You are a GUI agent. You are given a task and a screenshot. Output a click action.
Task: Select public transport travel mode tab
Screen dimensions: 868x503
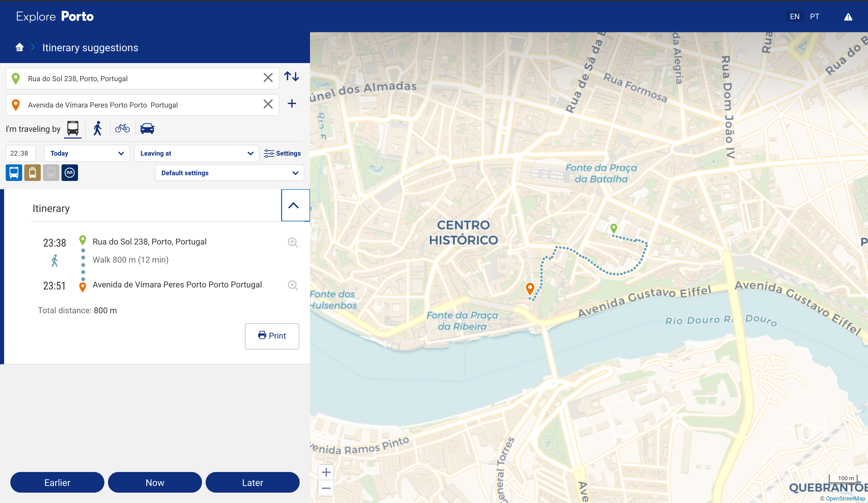coord(73,128)
